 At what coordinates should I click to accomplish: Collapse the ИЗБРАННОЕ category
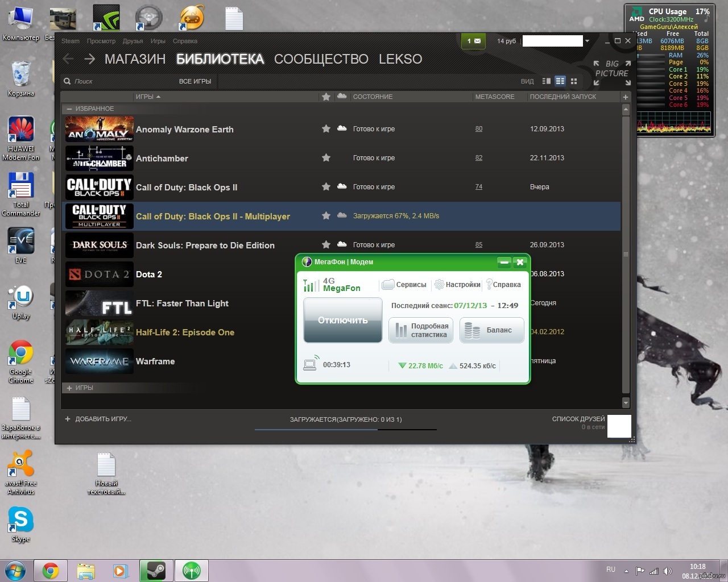[69, 109]
